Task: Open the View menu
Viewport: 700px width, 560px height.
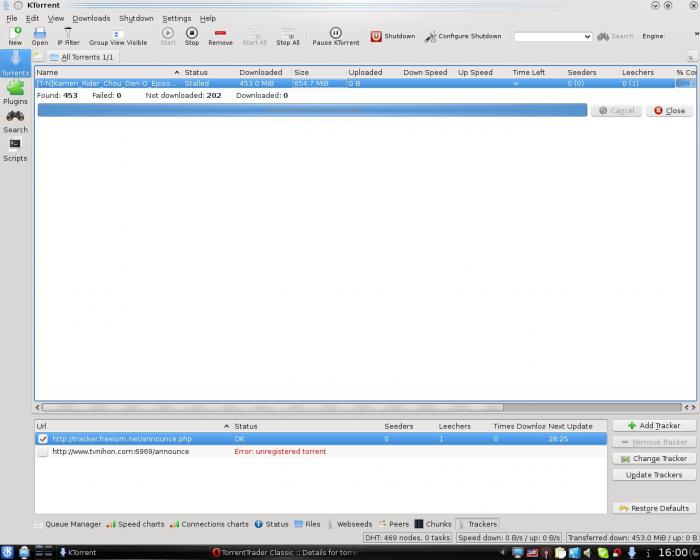Action: 56,18
